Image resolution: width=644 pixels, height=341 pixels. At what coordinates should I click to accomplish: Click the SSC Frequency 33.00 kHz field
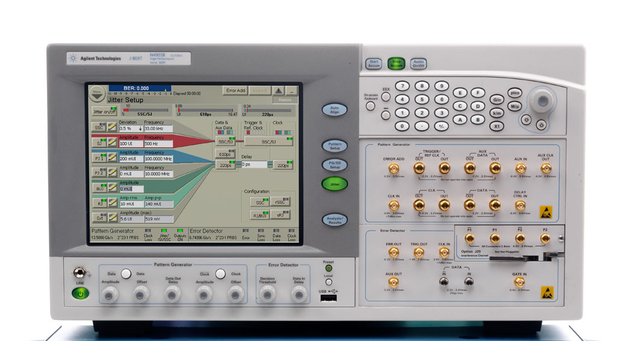[x=158, y=129]
